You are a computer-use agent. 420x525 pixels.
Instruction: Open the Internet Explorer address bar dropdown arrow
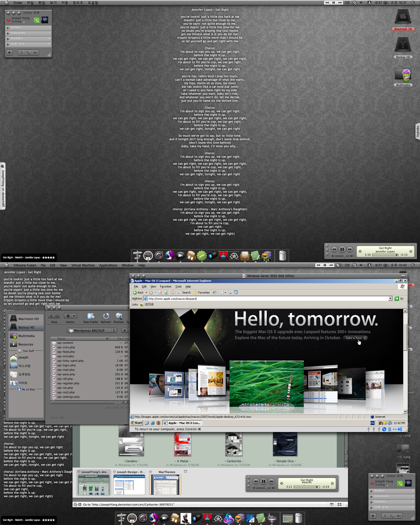(x=390, y=298)
